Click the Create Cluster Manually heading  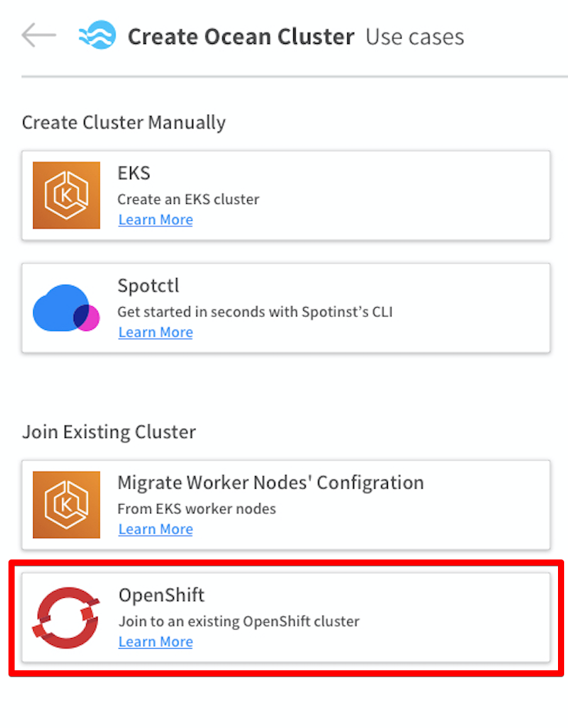[x=124, y=122]
